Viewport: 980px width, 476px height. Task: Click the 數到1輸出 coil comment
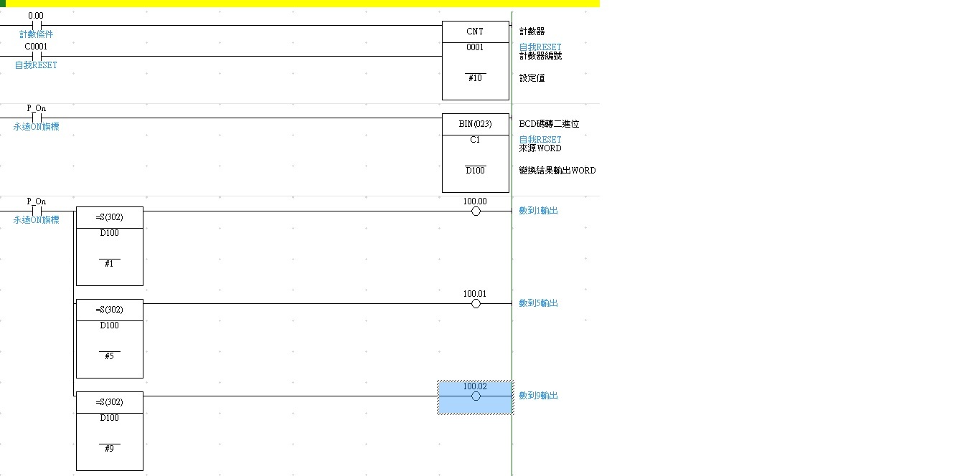tap(538, 211)
